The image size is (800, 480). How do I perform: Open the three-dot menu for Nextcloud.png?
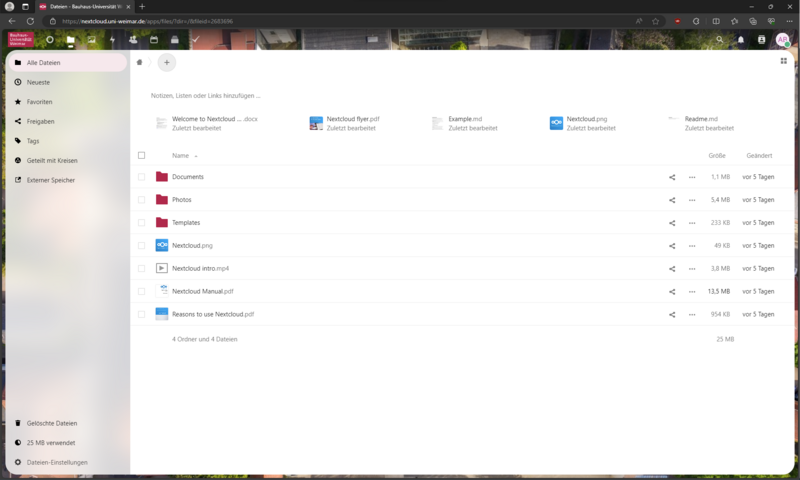tap(692, 246)
